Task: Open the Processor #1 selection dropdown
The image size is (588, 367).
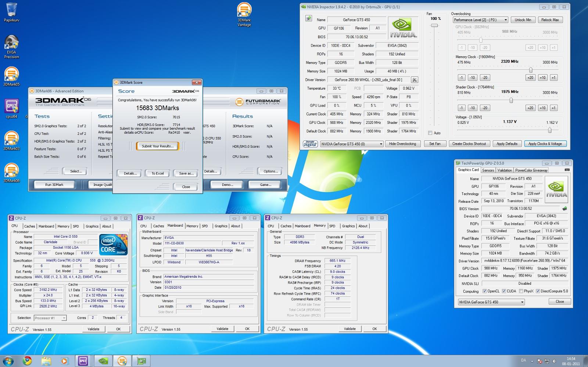Action: tap(50, 318)
